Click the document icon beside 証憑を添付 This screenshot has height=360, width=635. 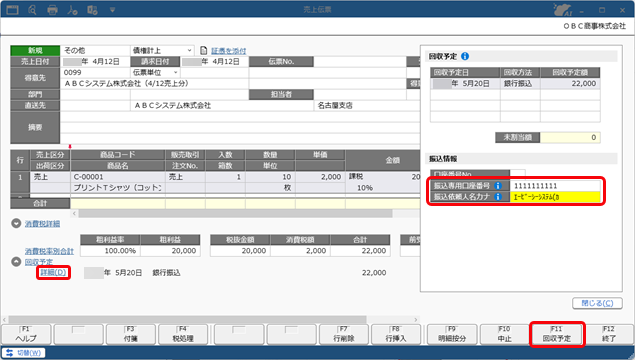click(x=204, y=51)
